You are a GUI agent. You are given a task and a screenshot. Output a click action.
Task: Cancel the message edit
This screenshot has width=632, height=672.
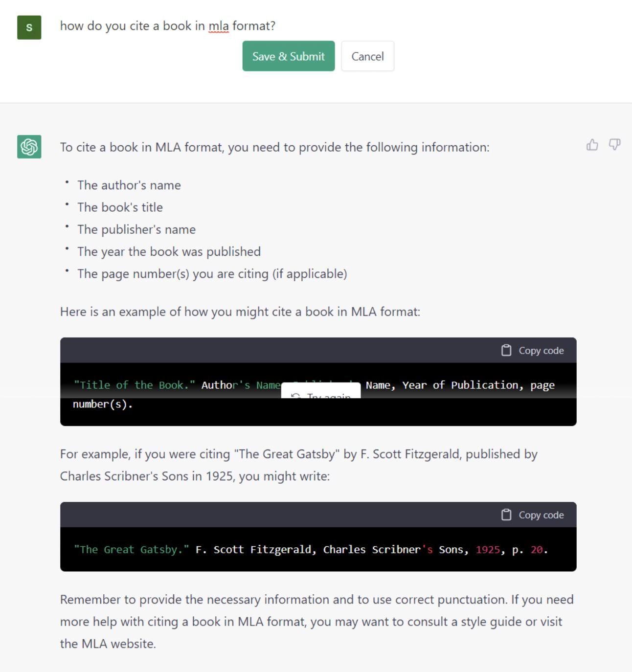tap(367, 56)
